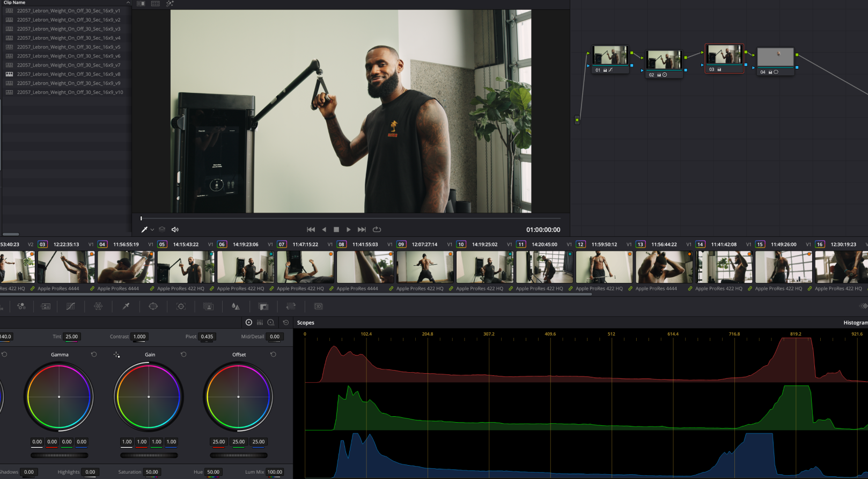Switch to log wheels mode
Screen dimensions: 868x479
tap(271, 322)
